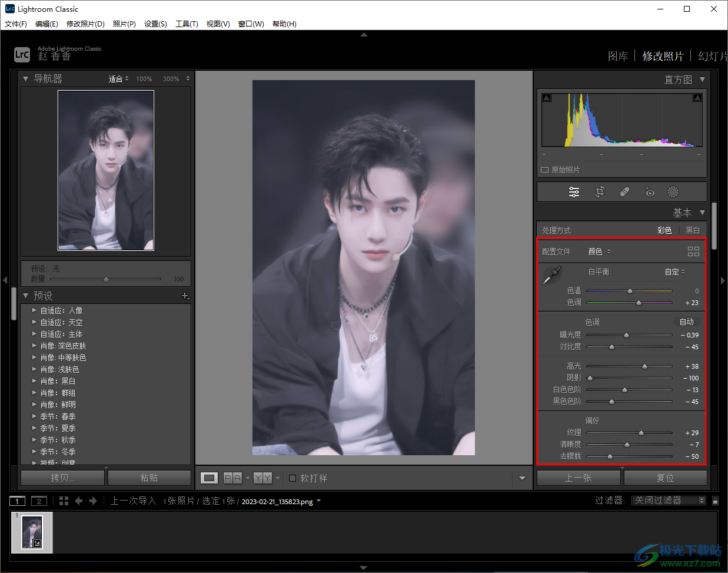Open the 设置(S) menu

click(155, 24)
